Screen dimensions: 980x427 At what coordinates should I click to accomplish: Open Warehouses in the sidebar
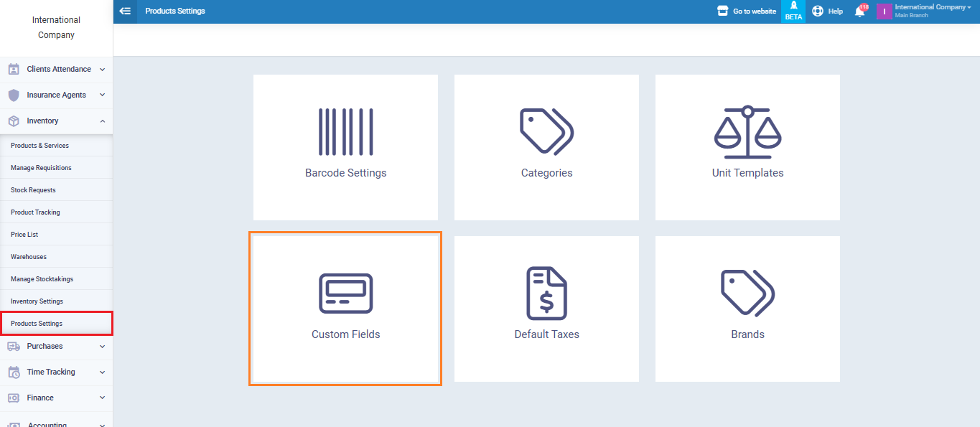point(29,257)
